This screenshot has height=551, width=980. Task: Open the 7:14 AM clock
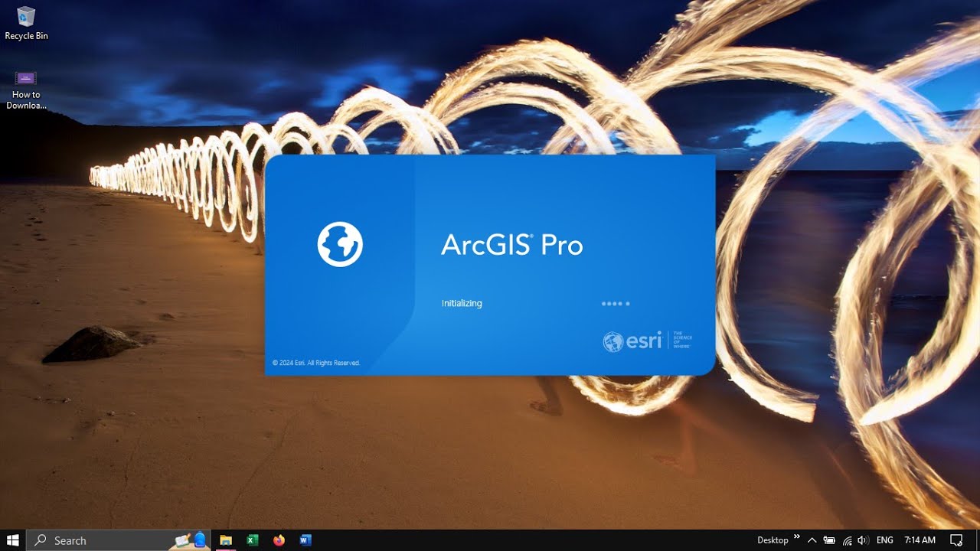coord(920,540)
